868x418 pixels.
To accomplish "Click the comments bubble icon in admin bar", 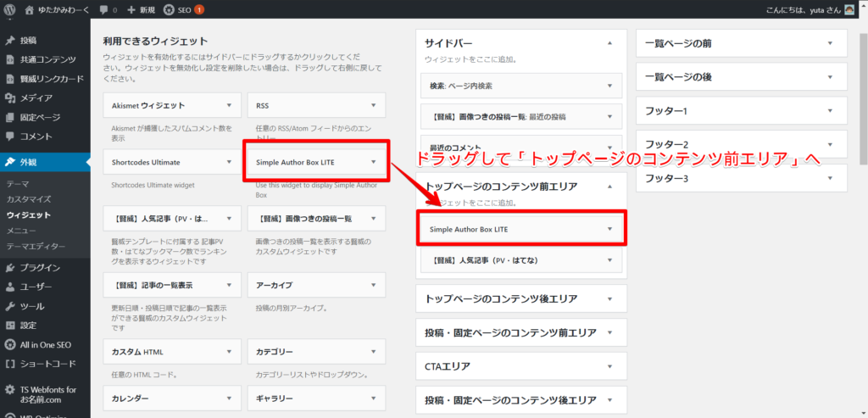I will click(103, 9).
